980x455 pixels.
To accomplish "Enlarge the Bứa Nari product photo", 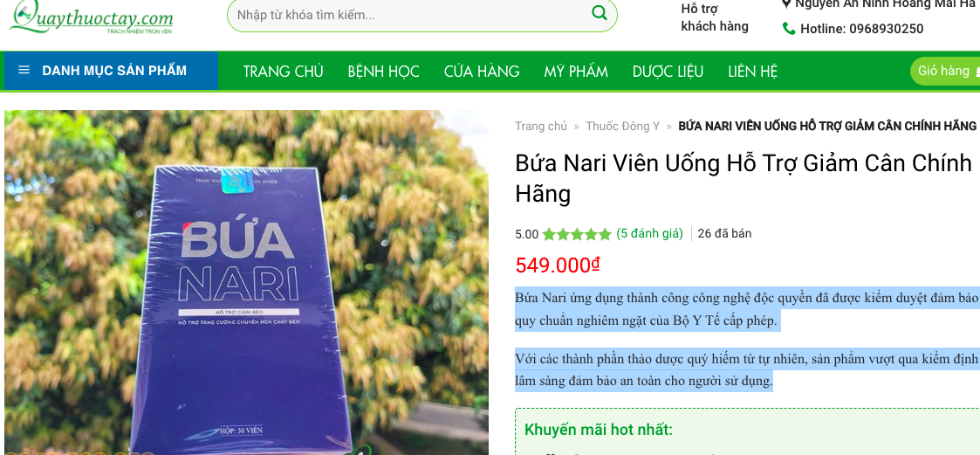I will click(x=246, y=282).
